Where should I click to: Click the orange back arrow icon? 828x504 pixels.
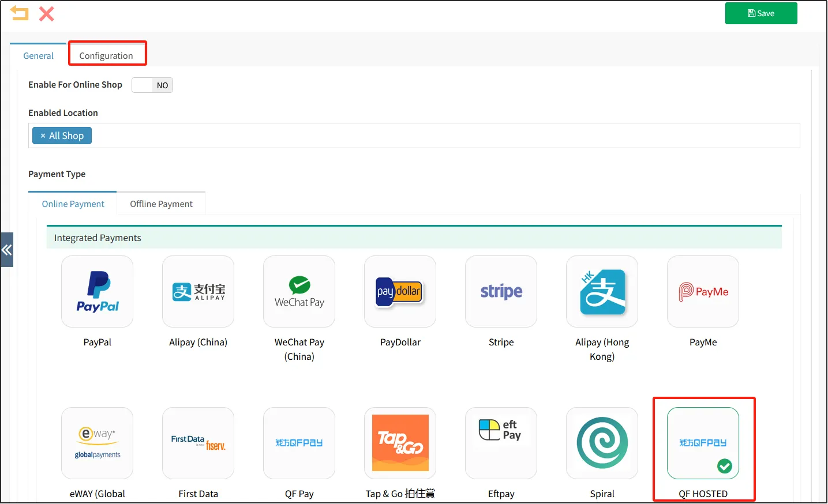(x=20, y=13)
